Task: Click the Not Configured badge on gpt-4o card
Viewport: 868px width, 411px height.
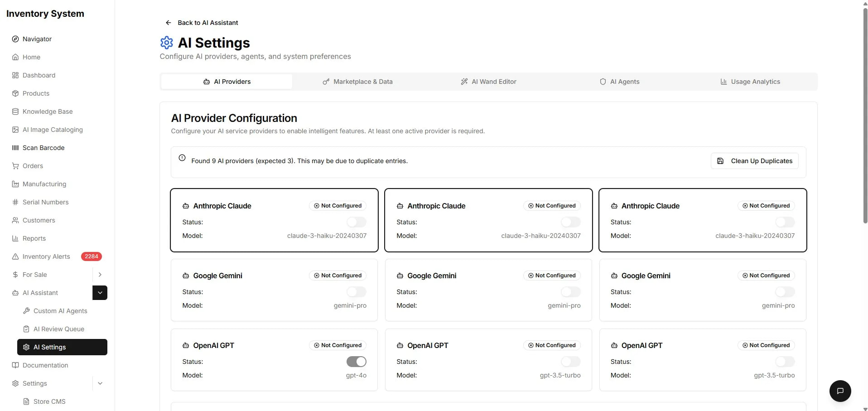Action: [x=338, y=345]
